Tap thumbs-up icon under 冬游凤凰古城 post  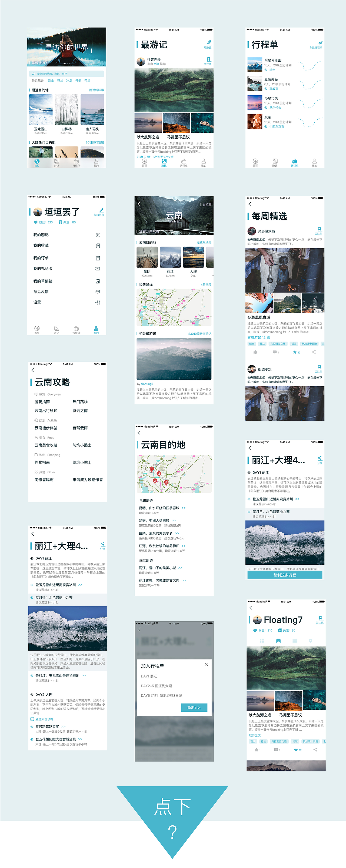tap(255, 352)
